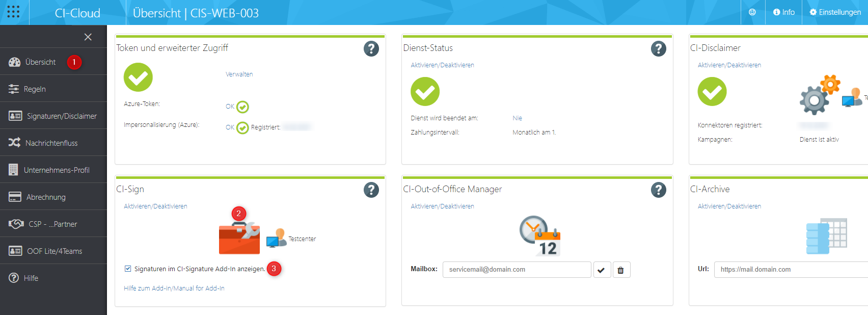Select Nachrichtenfluss from sidebar

click(x=51, y=143)
